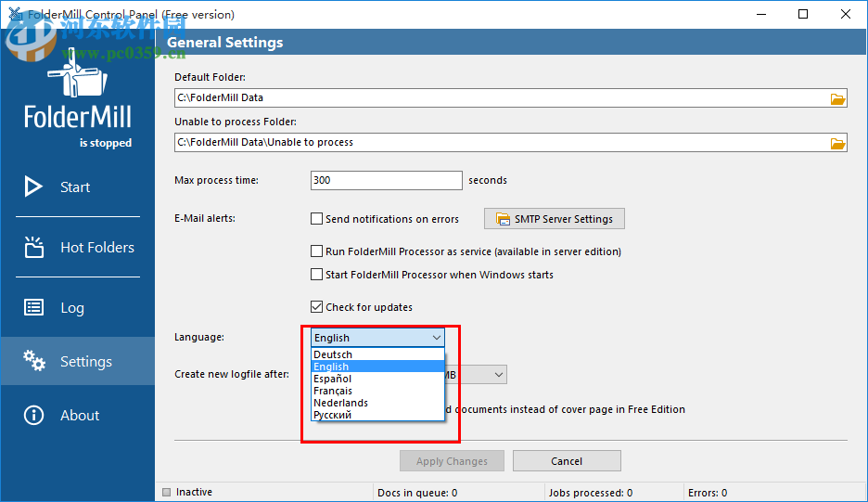This screenshot has width=868, height=502.
Task: Uncheck the Check for updates option
Action: 316,307
